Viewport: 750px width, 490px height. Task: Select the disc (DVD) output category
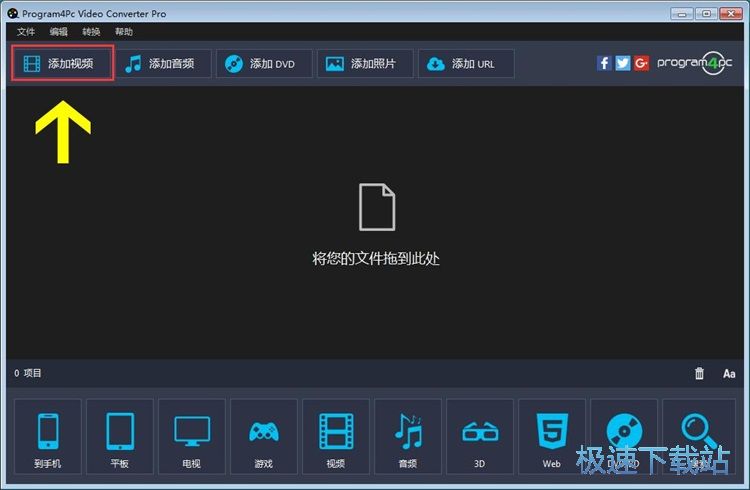(x=624, y=436)
